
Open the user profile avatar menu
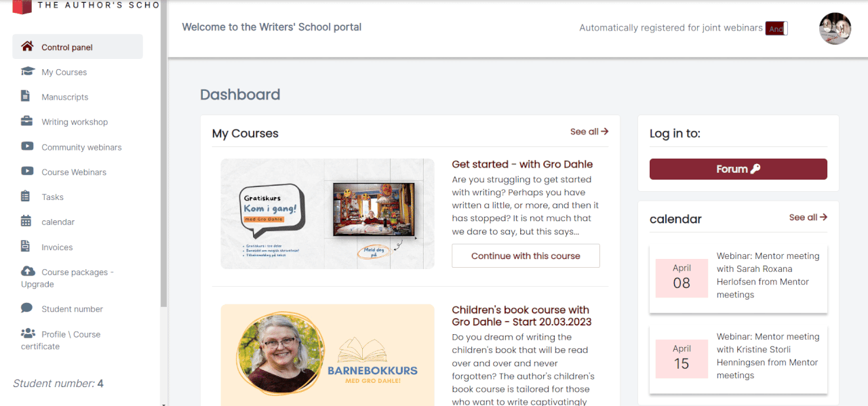click(835, 28)
